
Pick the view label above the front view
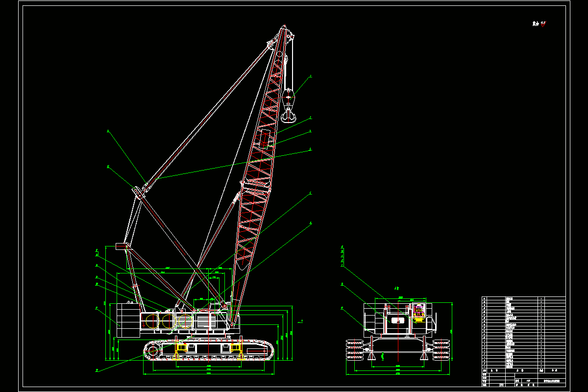coord(396,288)
